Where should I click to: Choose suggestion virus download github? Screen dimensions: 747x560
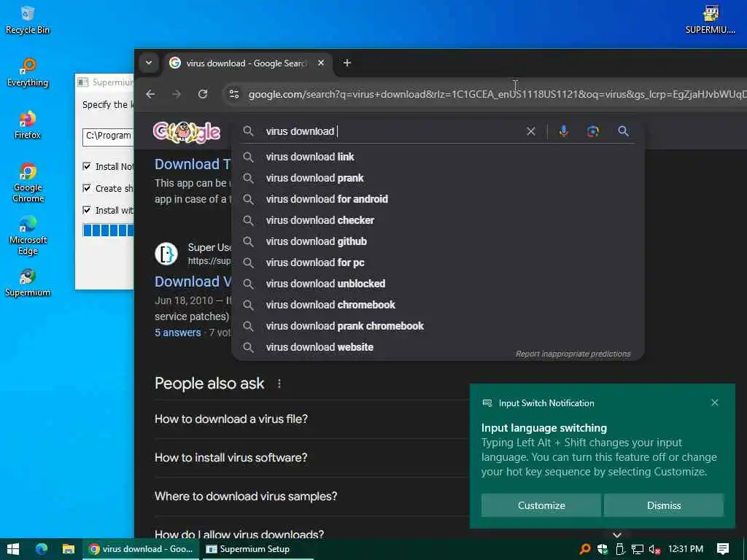tap(438, 241)
